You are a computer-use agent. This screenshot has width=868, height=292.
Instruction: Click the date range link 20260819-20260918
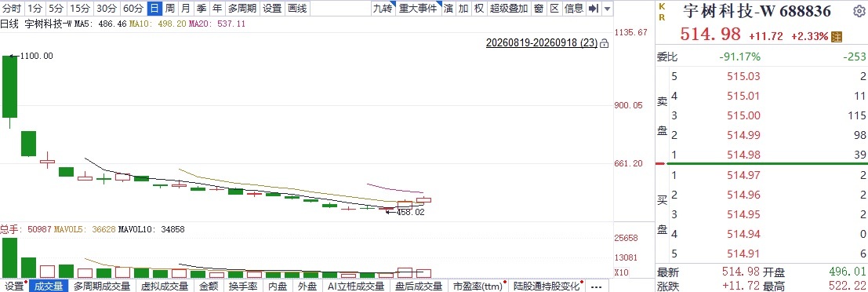[542, 42]
